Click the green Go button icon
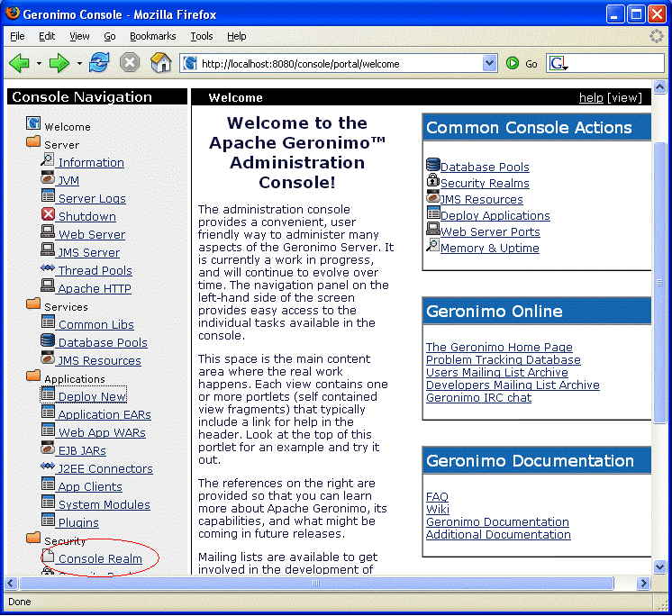 513,63
